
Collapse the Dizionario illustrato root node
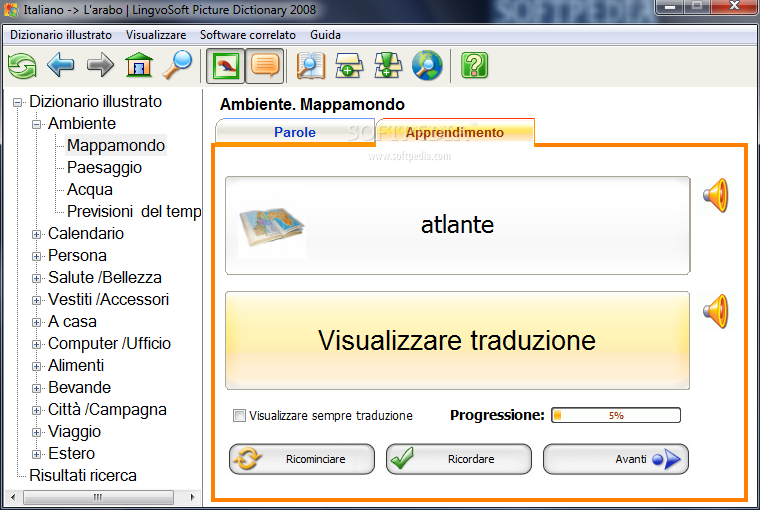click(18, 102)
